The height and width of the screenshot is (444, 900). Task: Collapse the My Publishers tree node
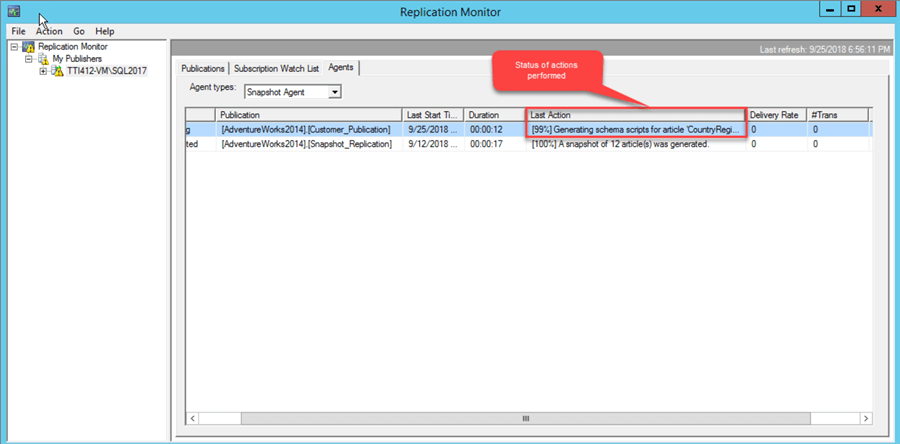(x=28, y=59)
